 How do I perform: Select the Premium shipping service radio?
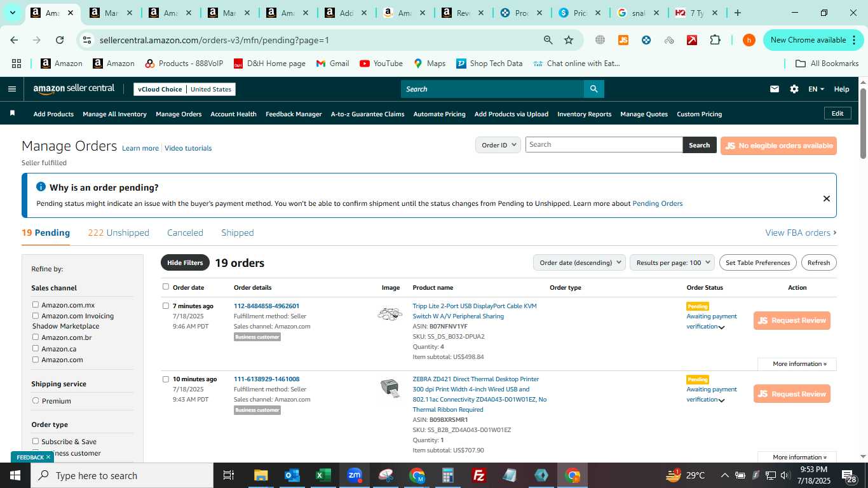tap(36, 400)
